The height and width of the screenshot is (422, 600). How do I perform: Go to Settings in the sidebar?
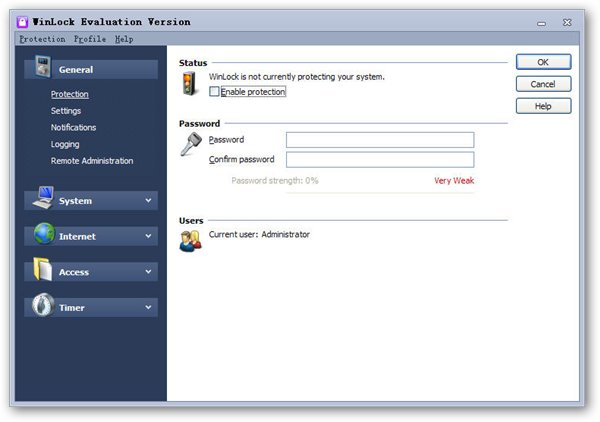66,111
